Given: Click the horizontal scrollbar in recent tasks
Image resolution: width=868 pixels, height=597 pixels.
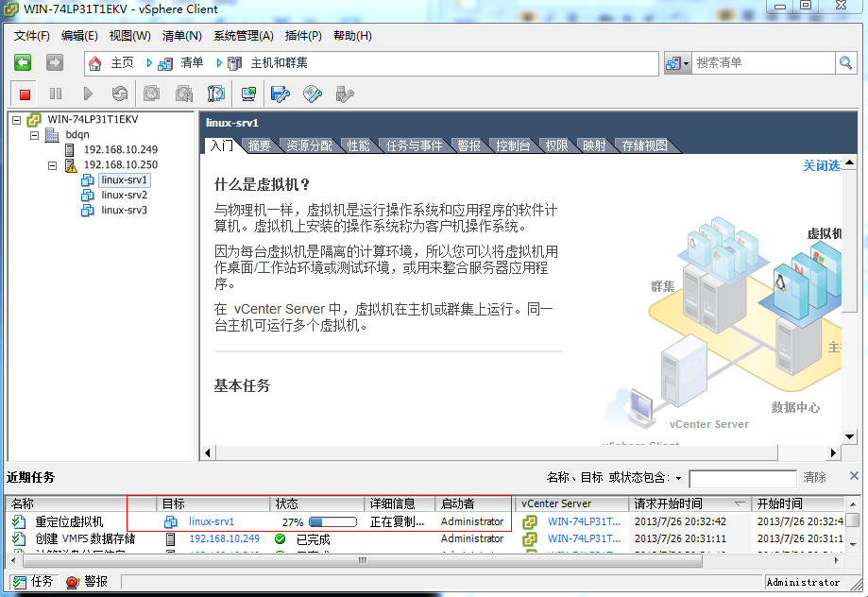Looking at the screenshot, I should click(x=362, y=560).
